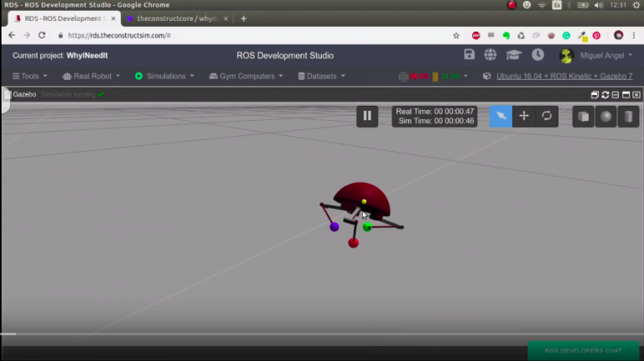
Task: Click the Real Time readout
Action: pos(434,112)
